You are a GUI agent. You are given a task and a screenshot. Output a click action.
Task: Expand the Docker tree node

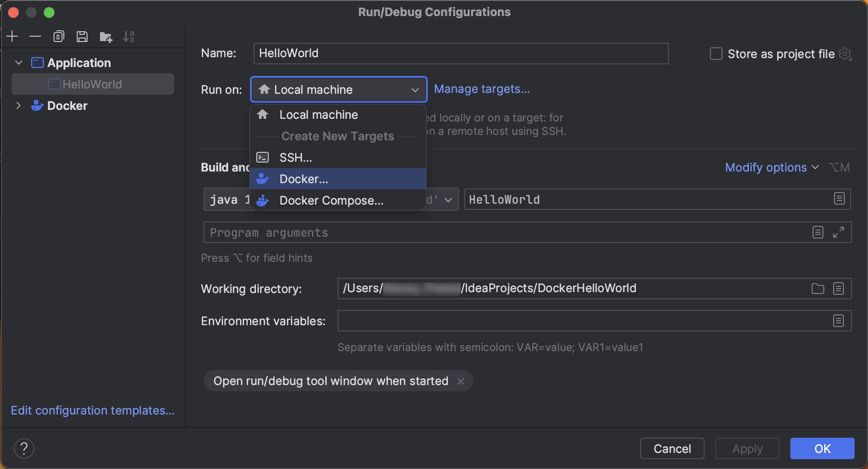tap(19, 105)
